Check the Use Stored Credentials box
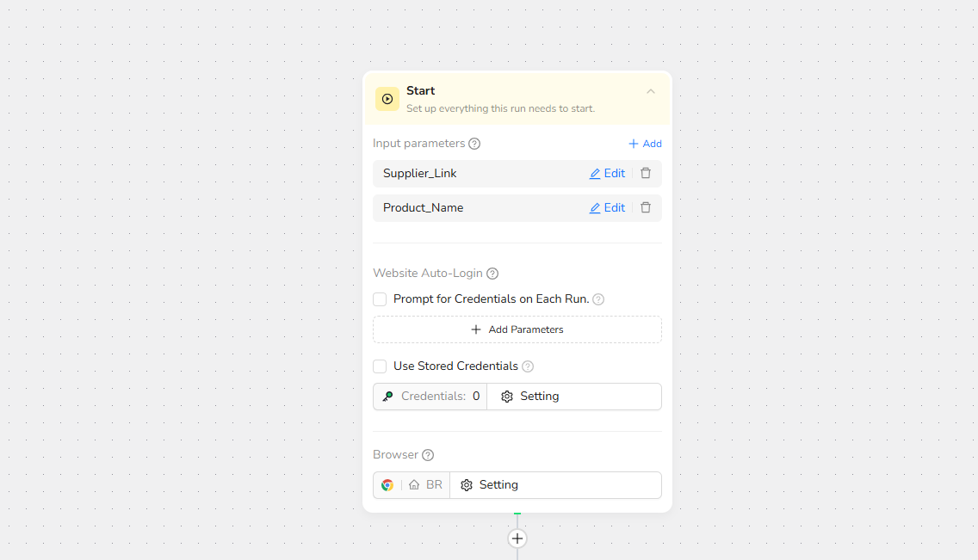The image size is (978, 560). (x=380, y=366)
